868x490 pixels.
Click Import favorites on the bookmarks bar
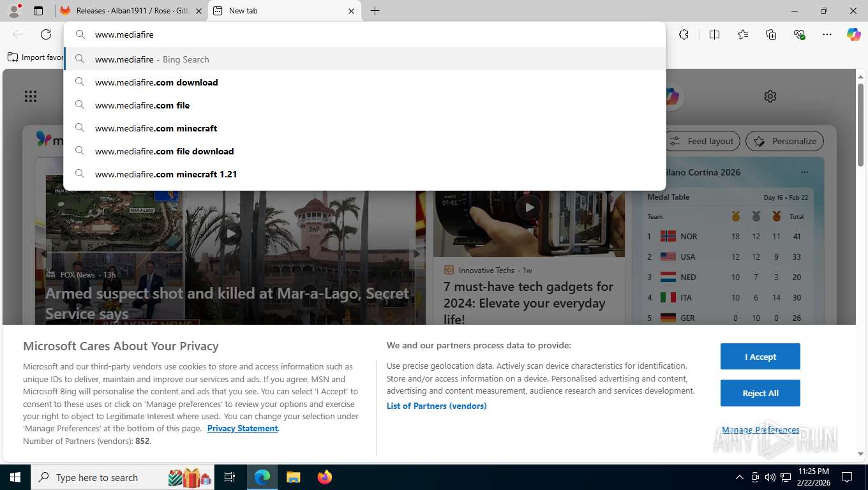coord(36,57)
